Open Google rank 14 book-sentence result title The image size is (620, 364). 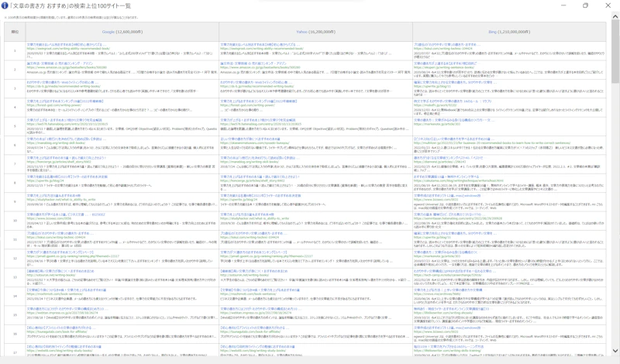pyautogui.click(x=67, y=290)
